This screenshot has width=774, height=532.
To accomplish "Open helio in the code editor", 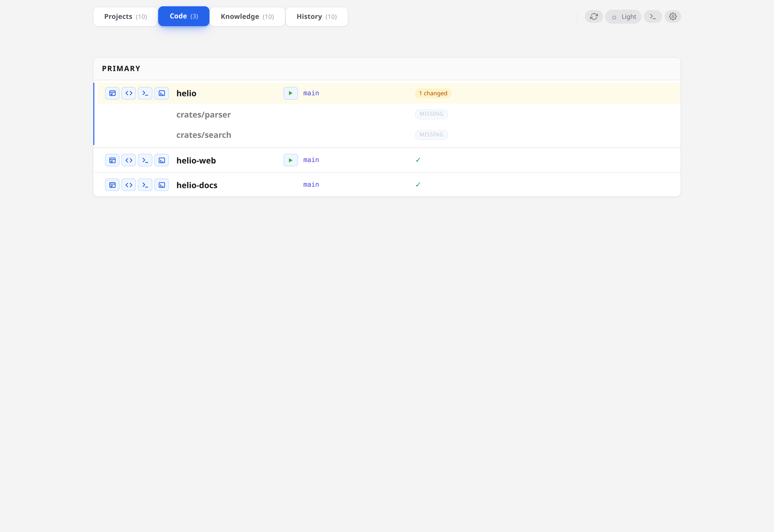I will (x=129, y=93).
